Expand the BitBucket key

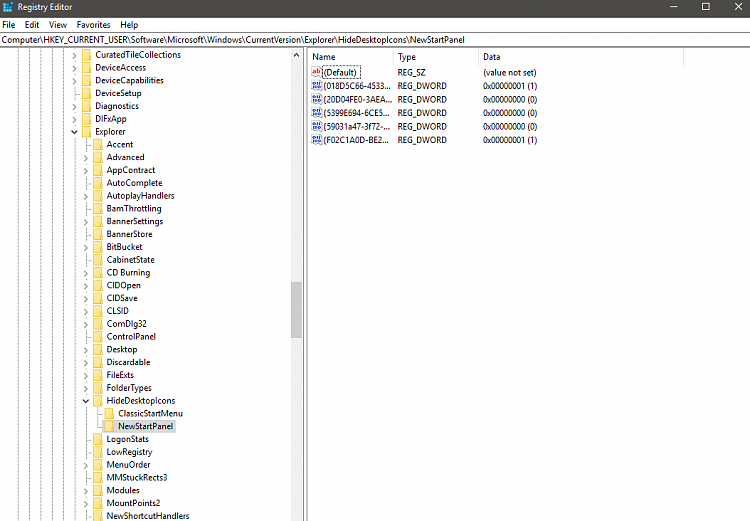(86, 247)
